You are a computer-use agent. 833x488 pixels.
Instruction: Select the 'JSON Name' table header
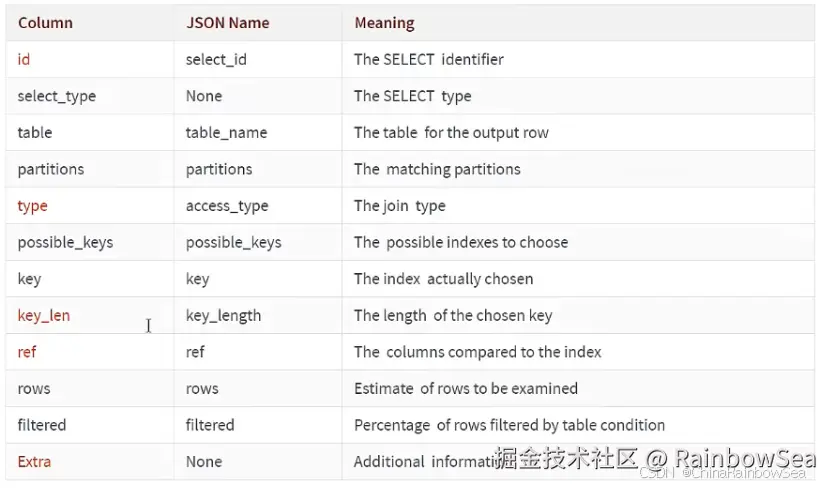227,23
